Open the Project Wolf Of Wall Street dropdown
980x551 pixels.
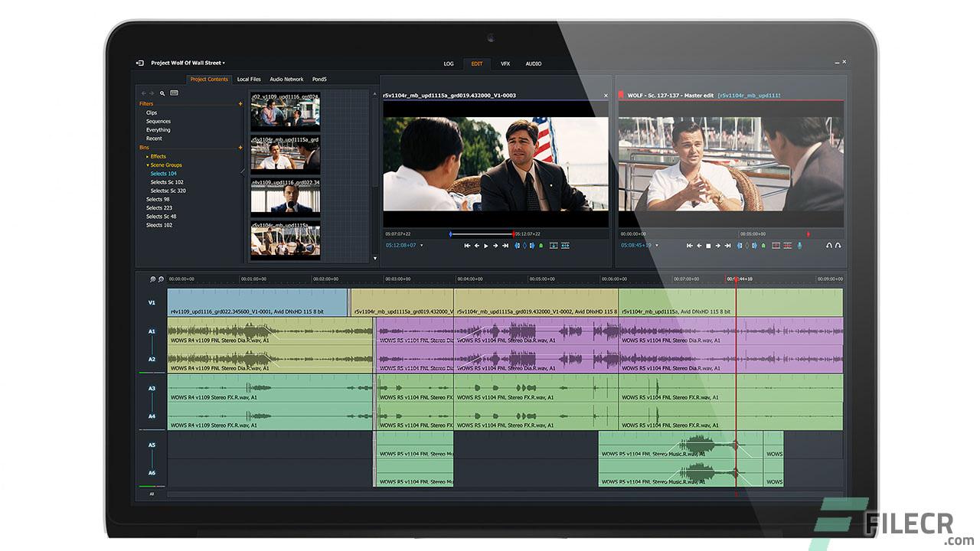pyautogui.click(x=188, y=63)
